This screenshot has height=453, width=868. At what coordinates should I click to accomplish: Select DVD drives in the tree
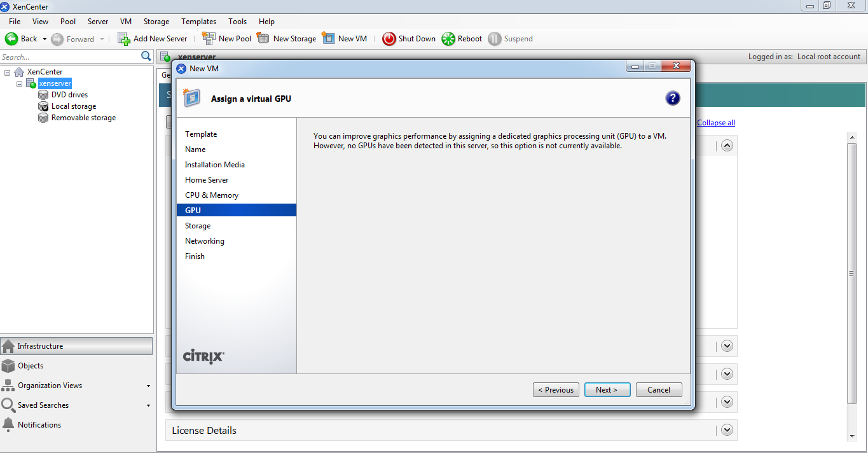[69, 95]
